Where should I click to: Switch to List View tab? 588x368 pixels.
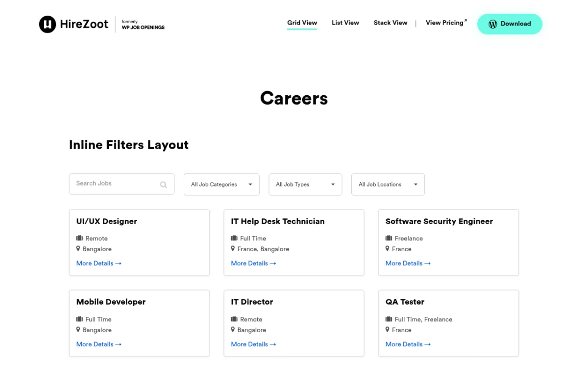point(345,23)
